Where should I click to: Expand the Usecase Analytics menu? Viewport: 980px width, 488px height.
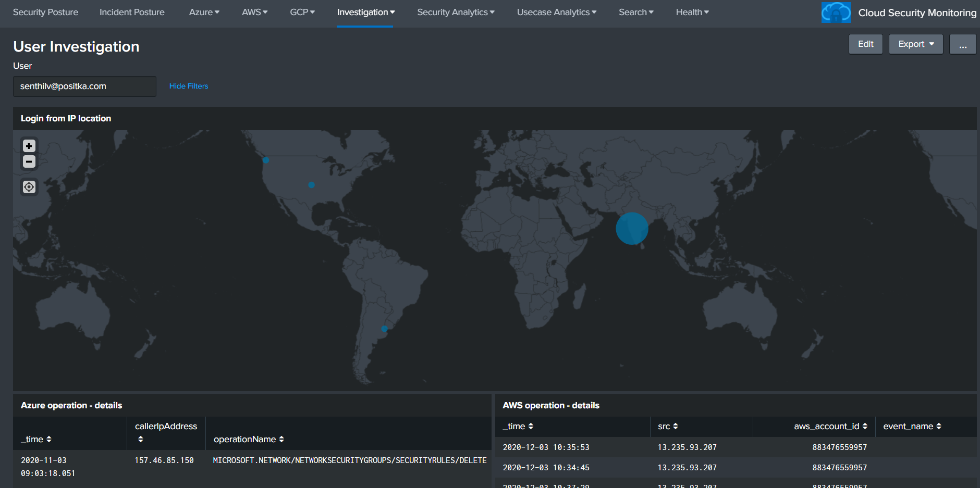[x=557, y=12]
